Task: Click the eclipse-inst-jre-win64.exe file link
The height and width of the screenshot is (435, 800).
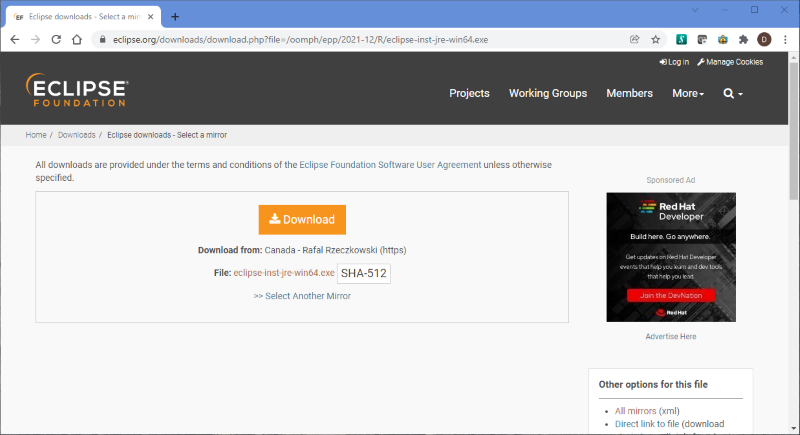Action: [284, 273]
